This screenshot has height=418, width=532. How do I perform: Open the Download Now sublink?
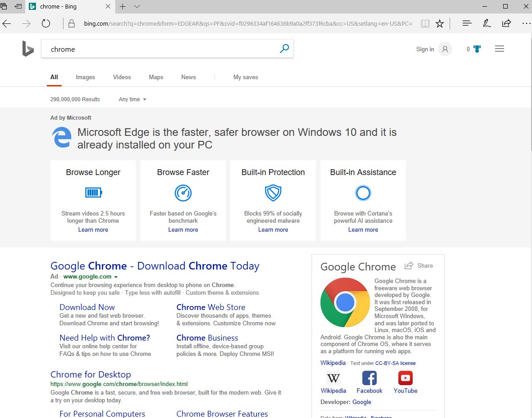point(87,307)
